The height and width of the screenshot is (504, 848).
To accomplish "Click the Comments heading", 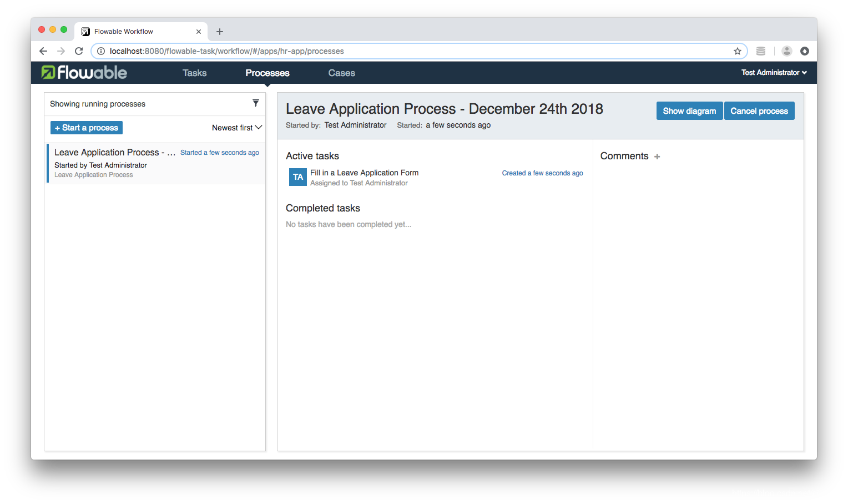I will (x=624, y=156).
